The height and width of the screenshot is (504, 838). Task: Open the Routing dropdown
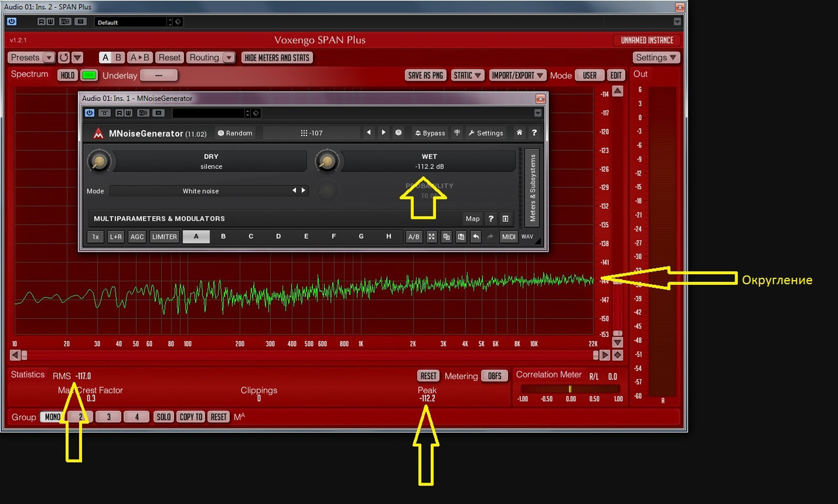211,58
